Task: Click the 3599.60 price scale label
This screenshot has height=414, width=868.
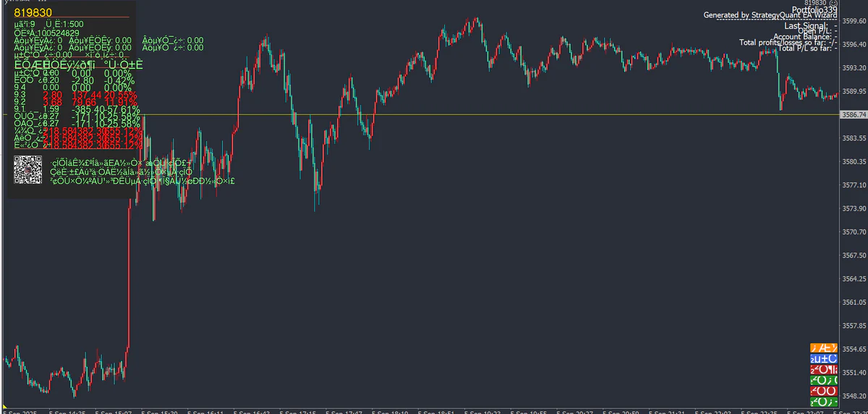Action: pos(854,22)
